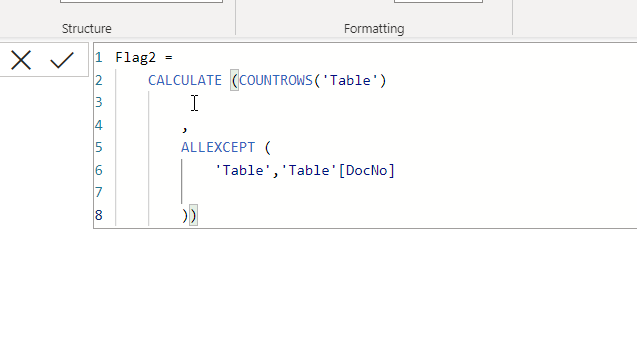Click line number 1 in the gutter
Viewport: 637px width, 361px height.
99,58
